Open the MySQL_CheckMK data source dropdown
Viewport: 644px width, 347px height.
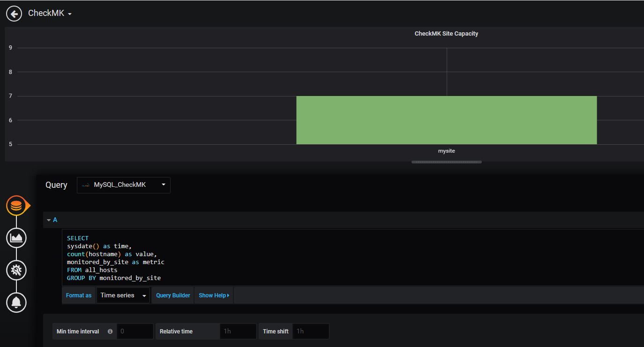click(x=124, y=185)
